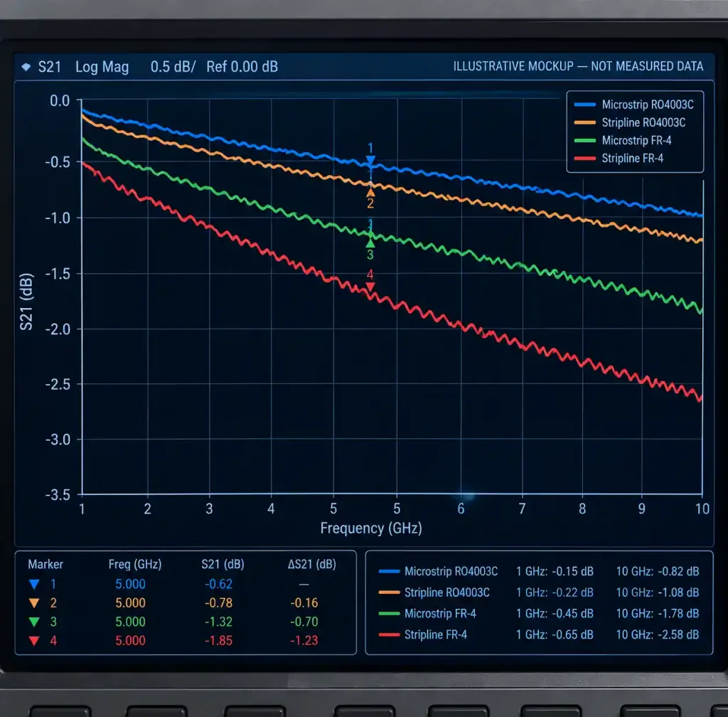Click 'Freq (GHz)' column header

tap(135, 564)
